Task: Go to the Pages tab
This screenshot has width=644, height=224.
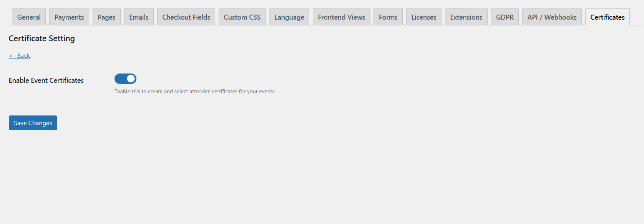Action: [x=106, y=17]
